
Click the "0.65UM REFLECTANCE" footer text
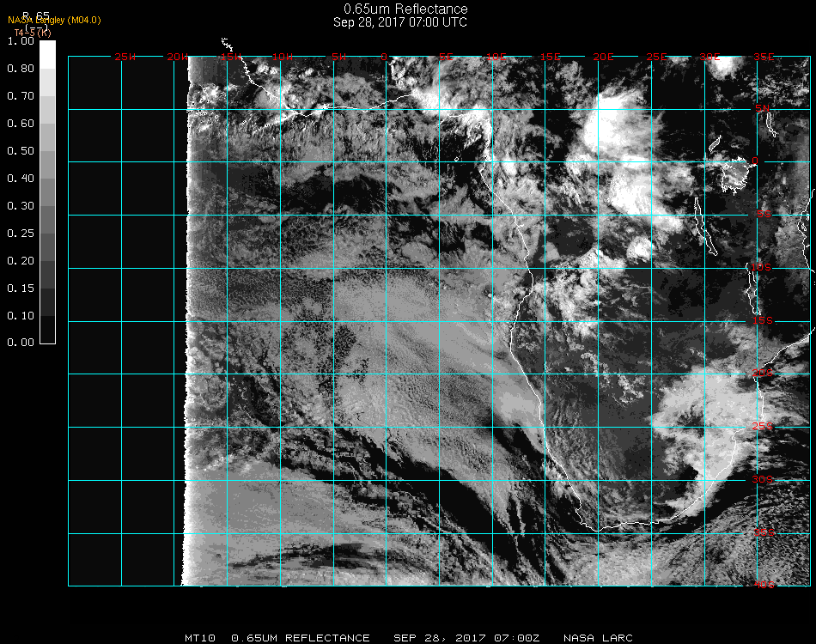(301, 638)
